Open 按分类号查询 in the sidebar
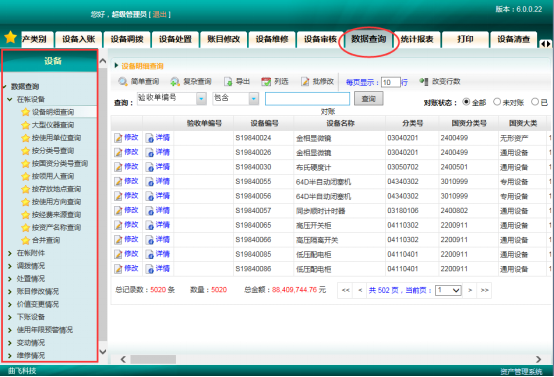Image resolution: width=554 pixels, height=377 pixels. click(x=53, y=151)
